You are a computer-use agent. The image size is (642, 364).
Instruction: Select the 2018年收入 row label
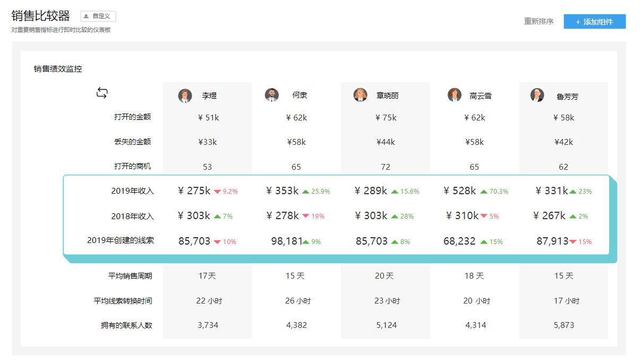[x=132, y=216]
